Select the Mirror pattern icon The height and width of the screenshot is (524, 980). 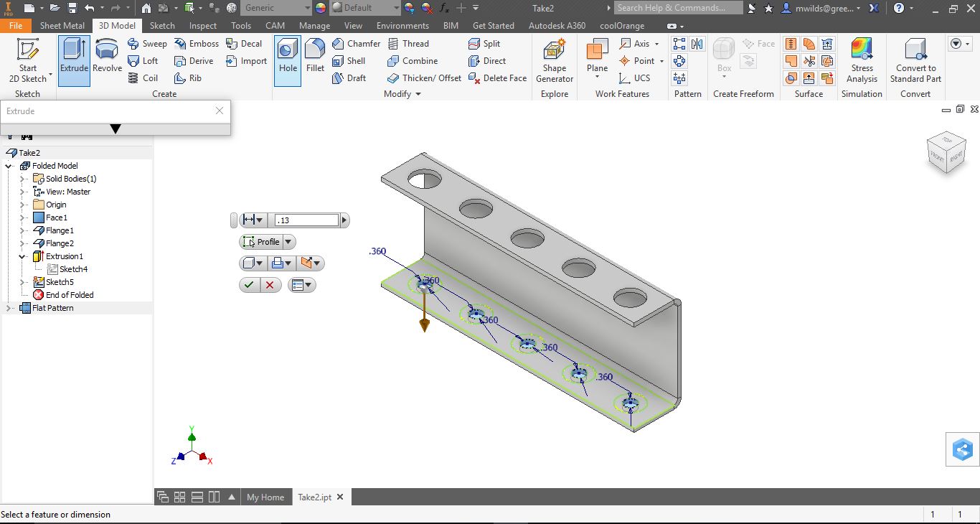(x=697, y=44)
